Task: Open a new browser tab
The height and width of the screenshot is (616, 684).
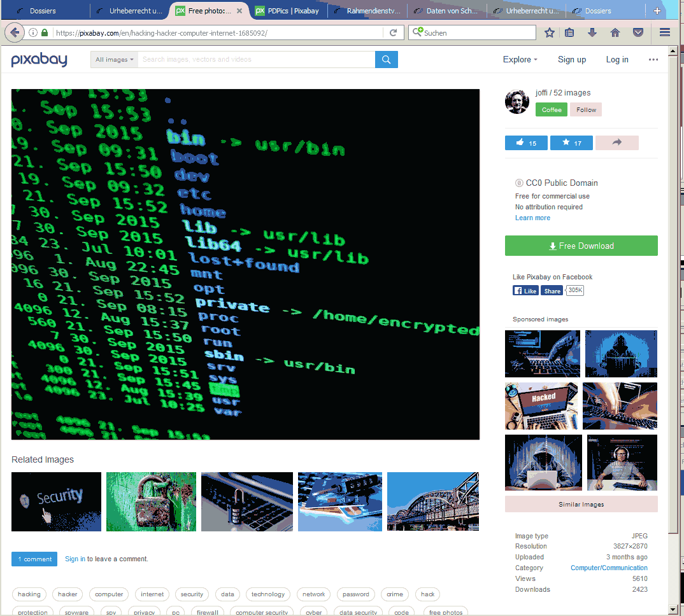Action: pos(657,11)
